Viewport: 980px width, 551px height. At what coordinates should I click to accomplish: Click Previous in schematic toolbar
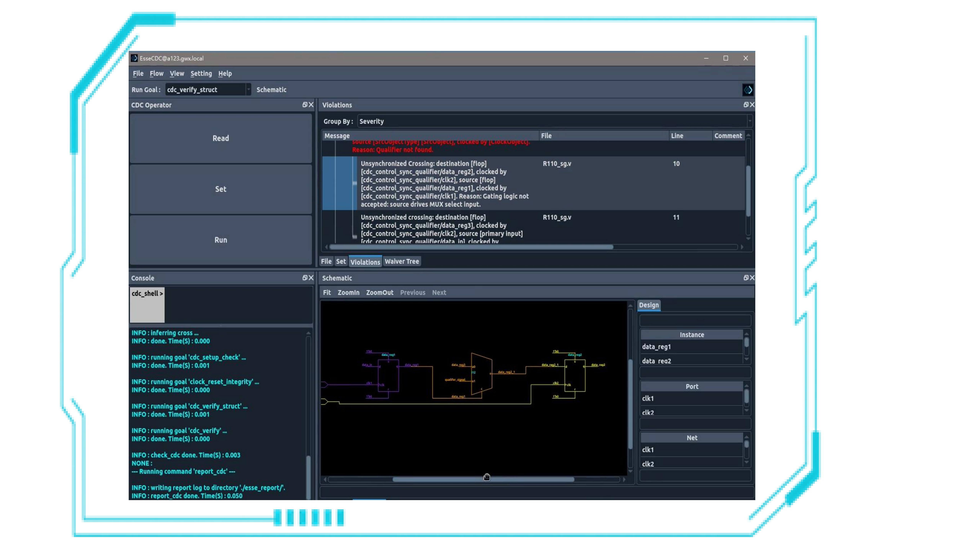pos(412,292)
